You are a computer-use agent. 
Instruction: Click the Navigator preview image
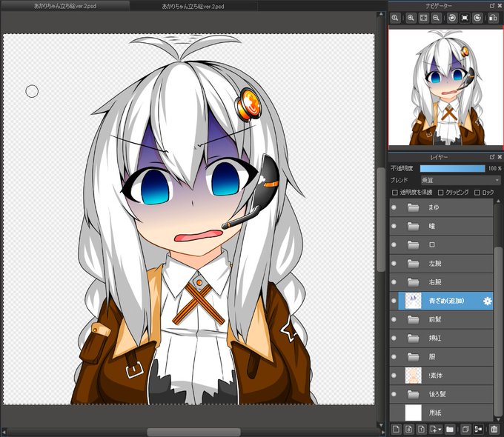[445, 87]
